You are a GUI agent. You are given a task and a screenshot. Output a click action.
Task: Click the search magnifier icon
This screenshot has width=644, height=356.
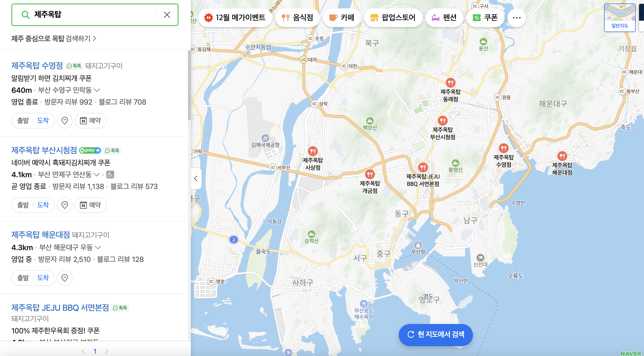tap(26, 15)
